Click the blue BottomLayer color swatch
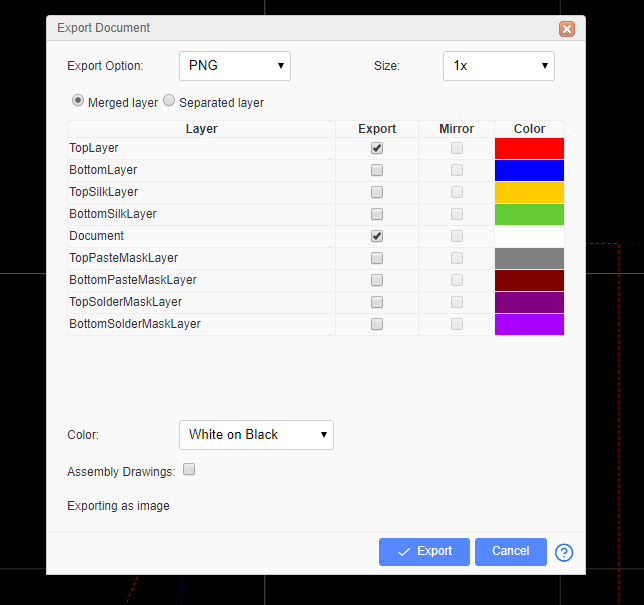 [x=529, y=170]
